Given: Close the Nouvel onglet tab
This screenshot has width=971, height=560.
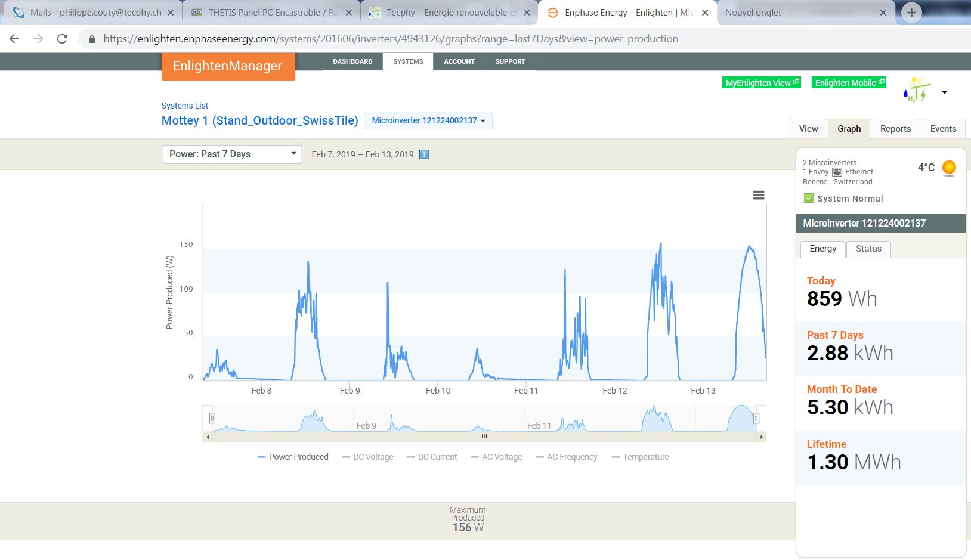Looking at the screenshot, I should [883, 13].
